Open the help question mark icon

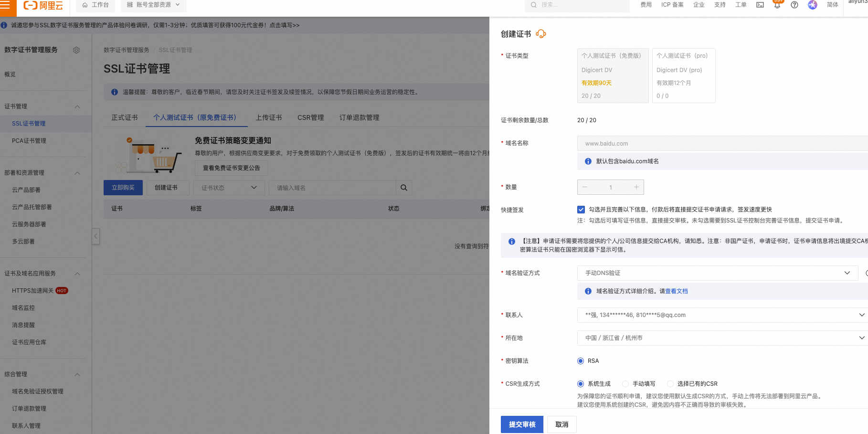(794, 5)
